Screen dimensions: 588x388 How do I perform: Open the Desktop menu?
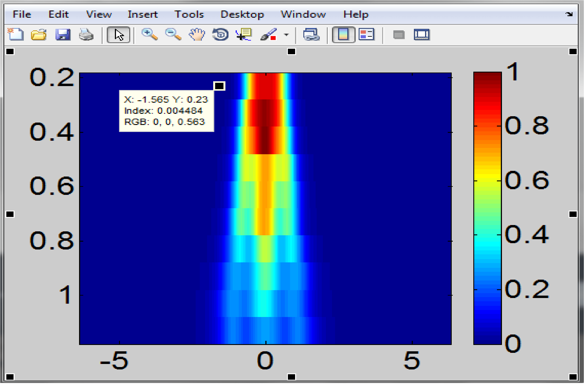pyautogui.click(x=242, y=14)
